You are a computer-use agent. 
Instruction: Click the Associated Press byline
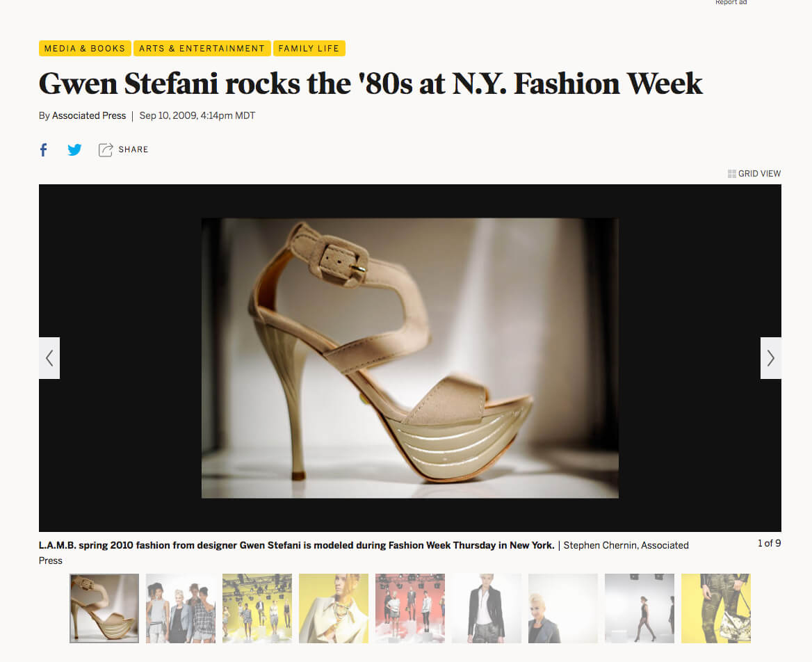89,116
